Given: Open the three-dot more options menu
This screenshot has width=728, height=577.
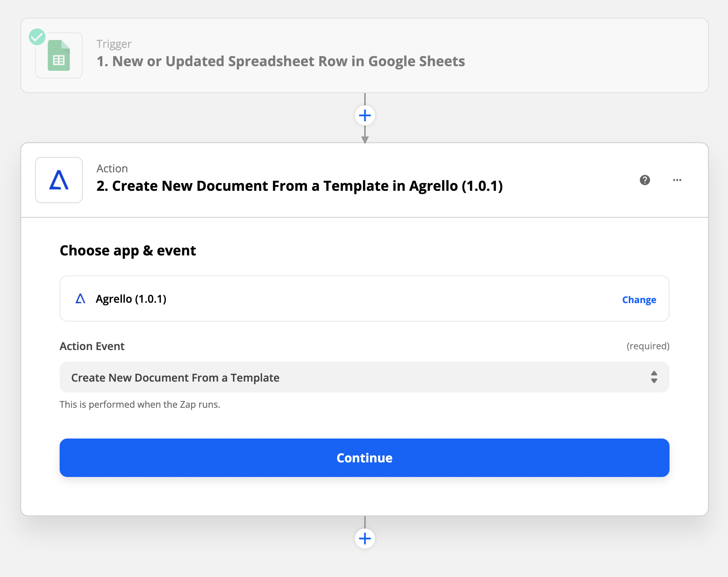Looking at the screenshot, I should 677,180.
